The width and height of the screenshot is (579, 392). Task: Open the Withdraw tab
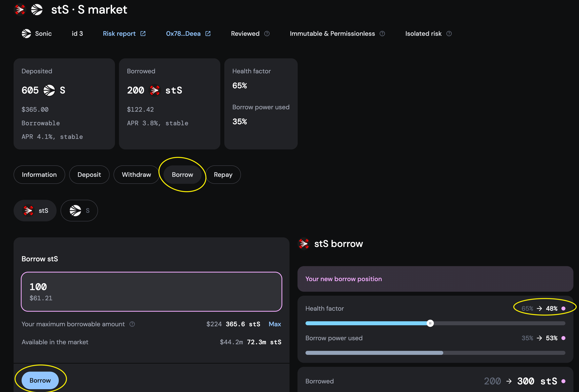[x=136, y=175]
